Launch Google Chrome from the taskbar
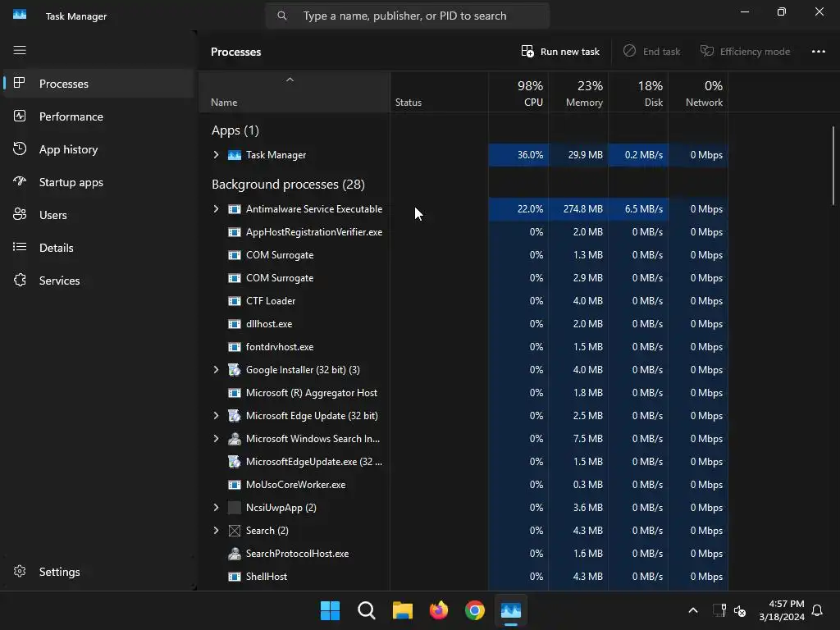Image resolution: width=840 pixels, height=630 pixels. click(475, 610)
